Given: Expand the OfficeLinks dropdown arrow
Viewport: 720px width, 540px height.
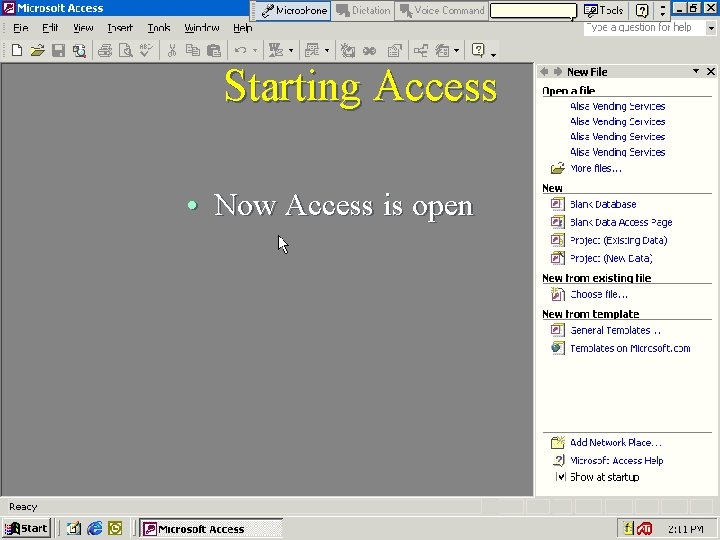Looking at the screenshot, I should point(291,50).
